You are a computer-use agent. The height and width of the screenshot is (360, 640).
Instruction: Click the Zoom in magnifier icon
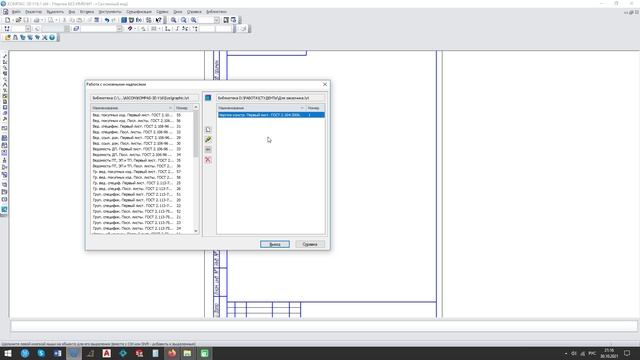[174, 20]
